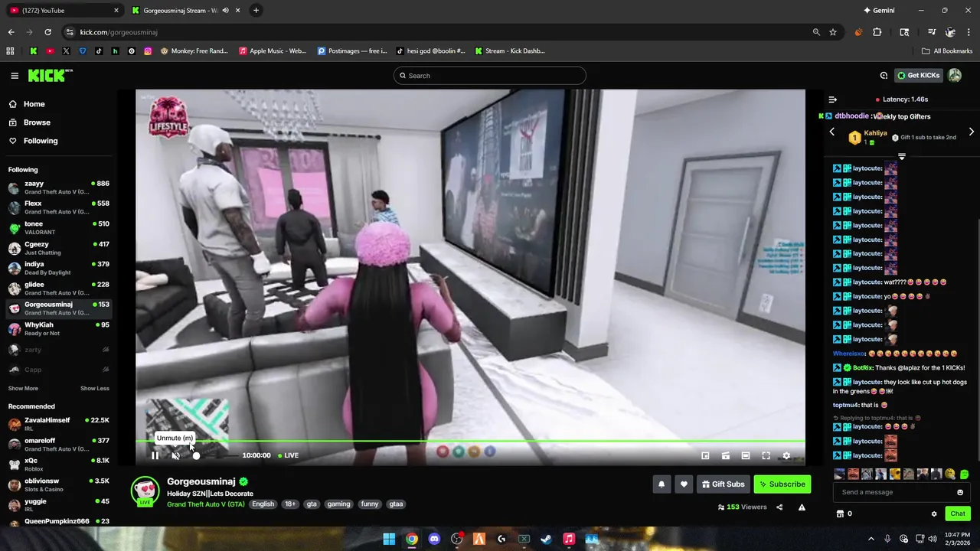Open chat settings gear icon
This screenshot has width=980, height=551.
point(934,514)
